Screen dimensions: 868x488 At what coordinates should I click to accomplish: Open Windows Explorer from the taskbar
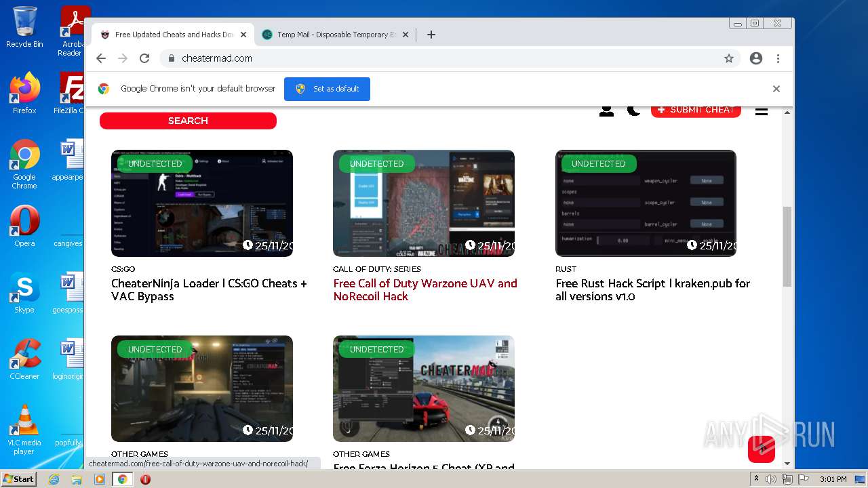coord(77,479)
